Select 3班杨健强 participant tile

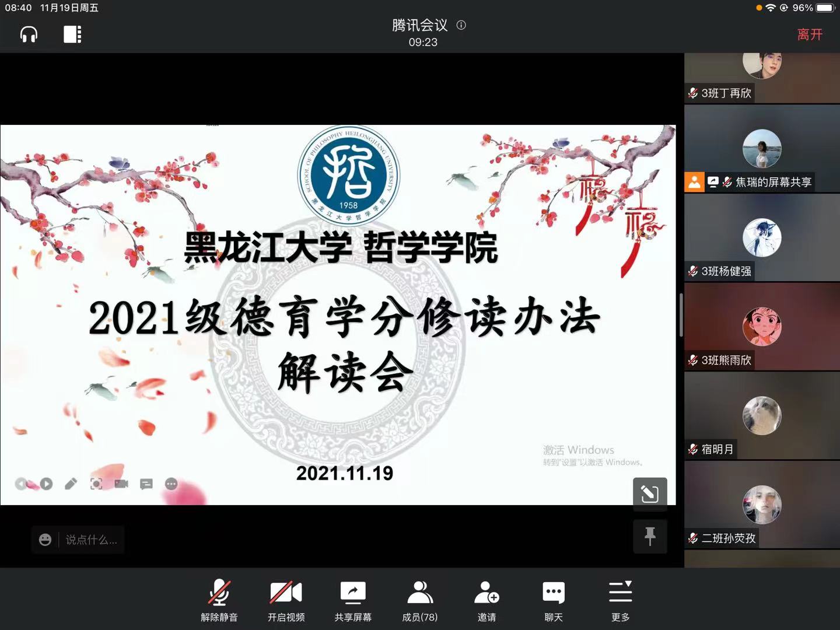762,238
